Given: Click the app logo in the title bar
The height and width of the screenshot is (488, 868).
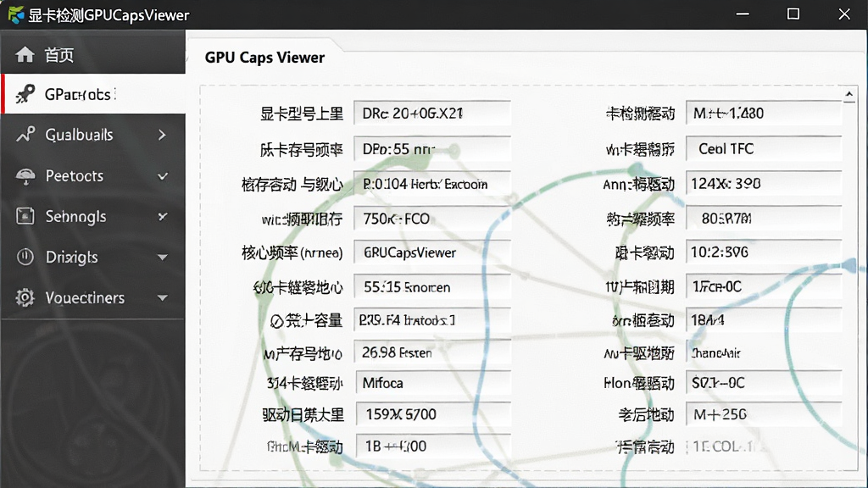Looking at the screenshot, I should 16,14.
